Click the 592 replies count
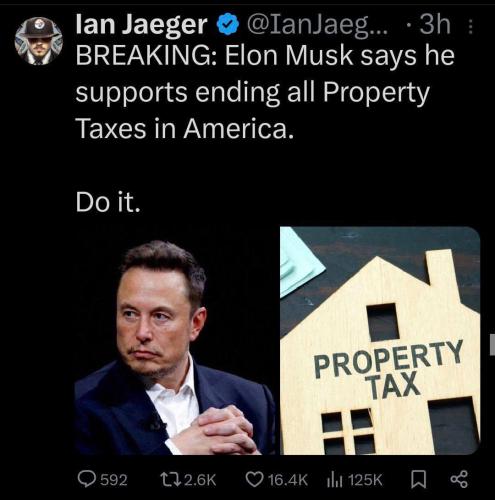The width and height of the screenshot is (495, 500). [114, 480]
